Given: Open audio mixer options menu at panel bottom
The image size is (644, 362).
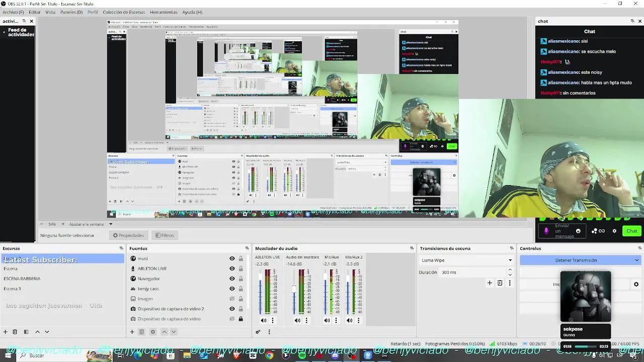Looking at the screenshot, I should click(269, 332).
